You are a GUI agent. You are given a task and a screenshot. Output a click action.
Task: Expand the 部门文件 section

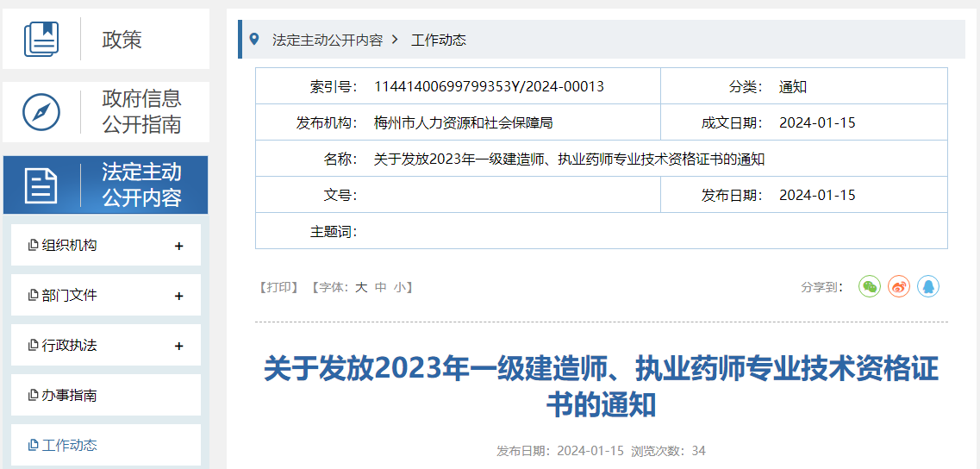(x=179, y=297)
